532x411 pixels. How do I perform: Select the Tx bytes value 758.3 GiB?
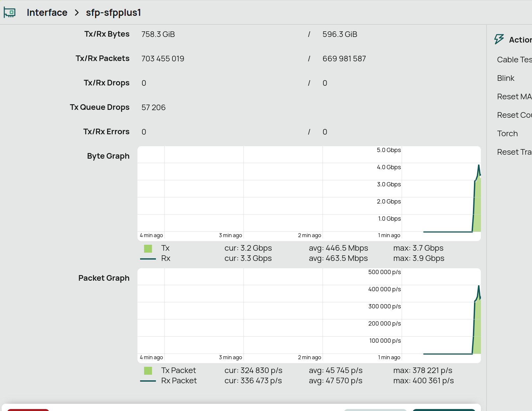[x=158, y=34]
